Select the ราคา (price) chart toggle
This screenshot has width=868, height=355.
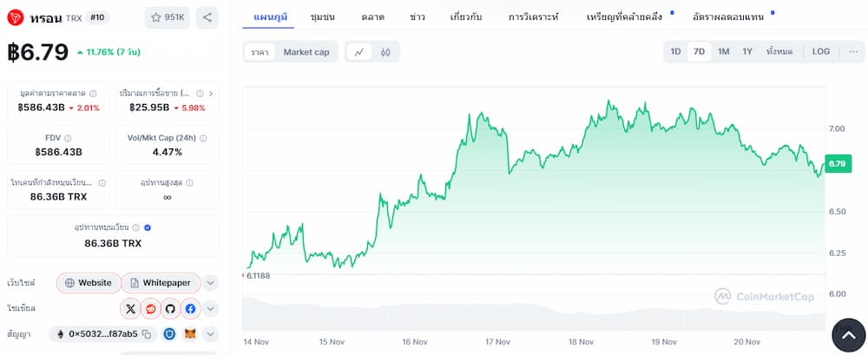pyautogui.click(x=260, y=52)
